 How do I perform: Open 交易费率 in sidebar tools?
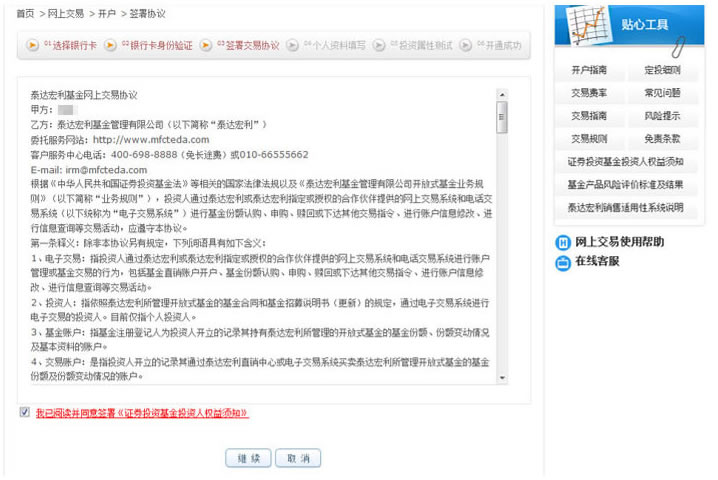coord(589,93)
